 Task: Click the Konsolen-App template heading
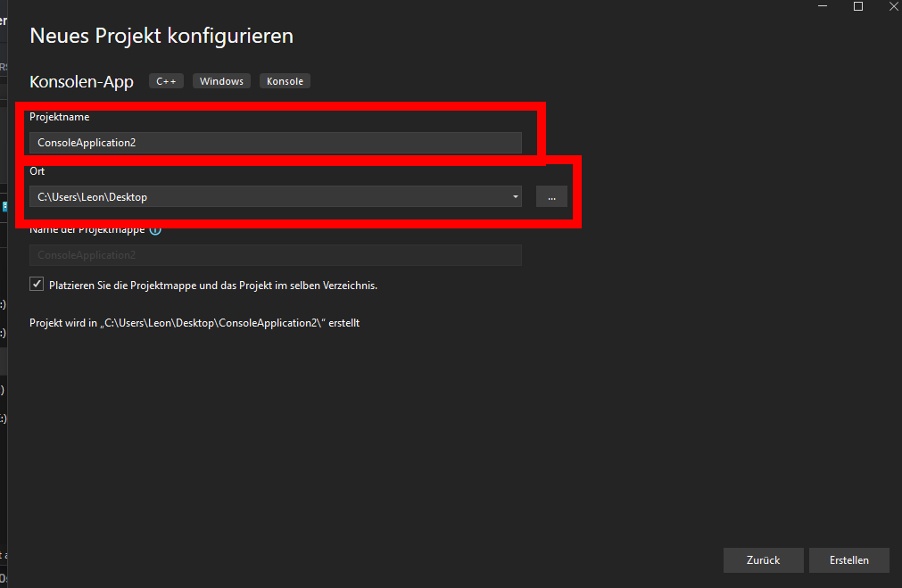pos(81,82)
